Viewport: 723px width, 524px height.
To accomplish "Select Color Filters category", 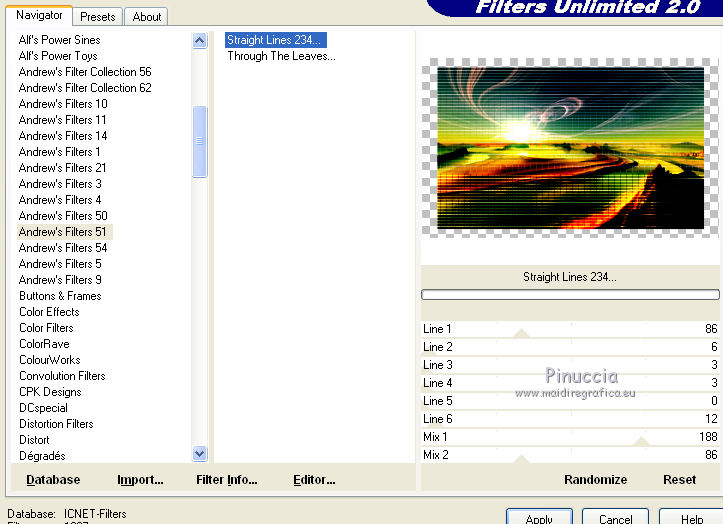I will (x=47, y=328).
